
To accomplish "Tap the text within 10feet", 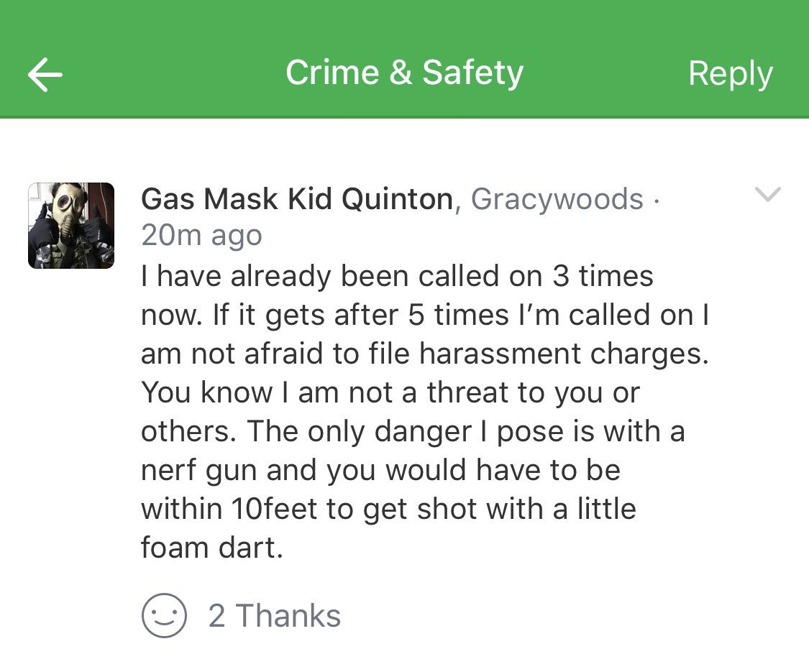I will 229,509.
